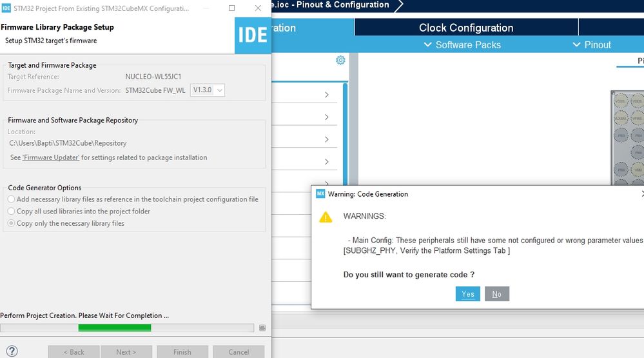Click the NUCLEO-WL55JC1 target reference text

153,77
